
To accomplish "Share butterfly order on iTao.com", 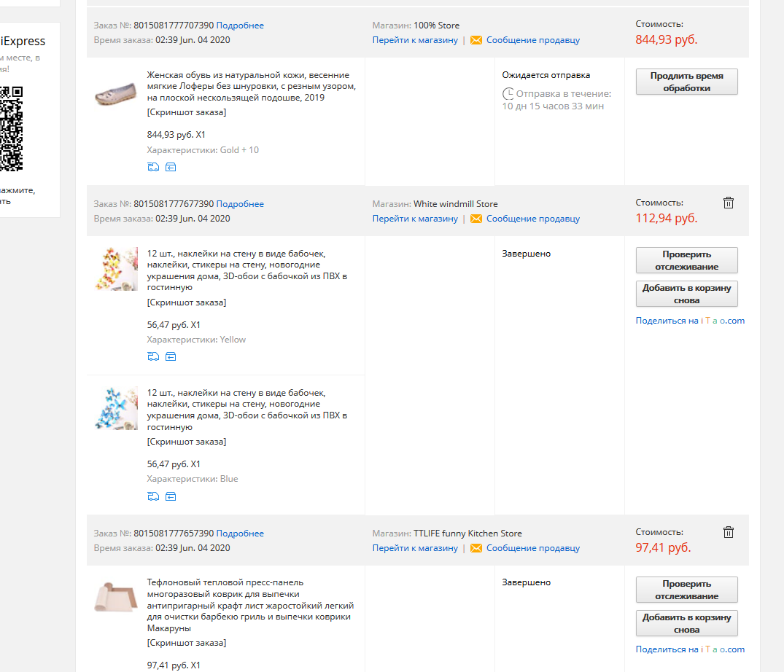I will pyautogui.click(x=690, y=320).
